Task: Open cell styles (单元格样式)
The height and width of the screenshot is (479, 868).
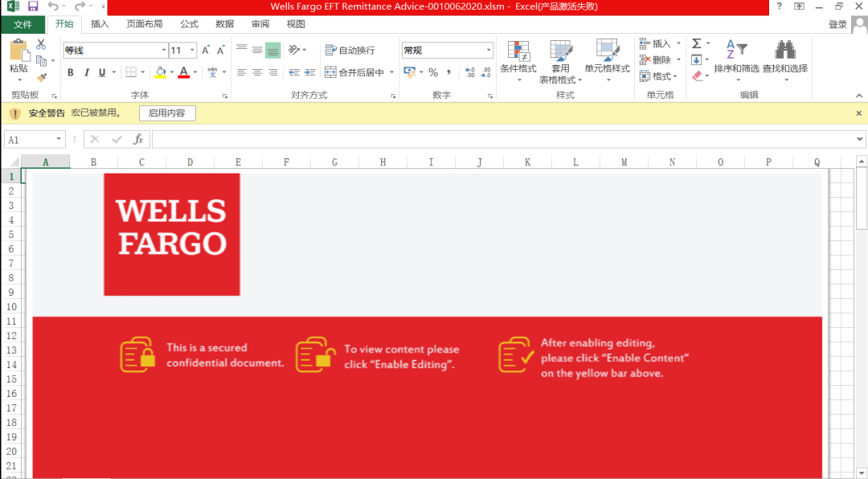Action: 608,61
